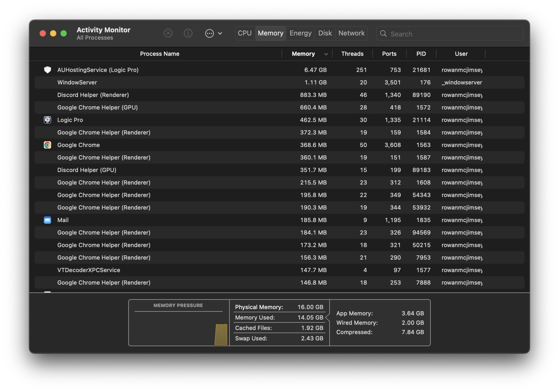Image resolution: width=559 pixels, height=392 pixels.
Task: Click the memory pressure graph bar
Action: pyautogui.click(x=221, y=334)
